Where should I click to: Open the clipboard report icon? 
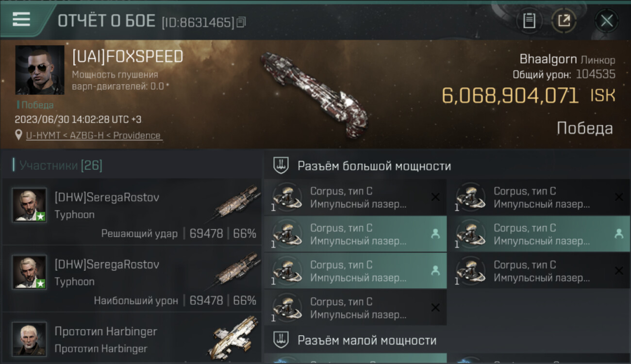click(x=529, y=21)
